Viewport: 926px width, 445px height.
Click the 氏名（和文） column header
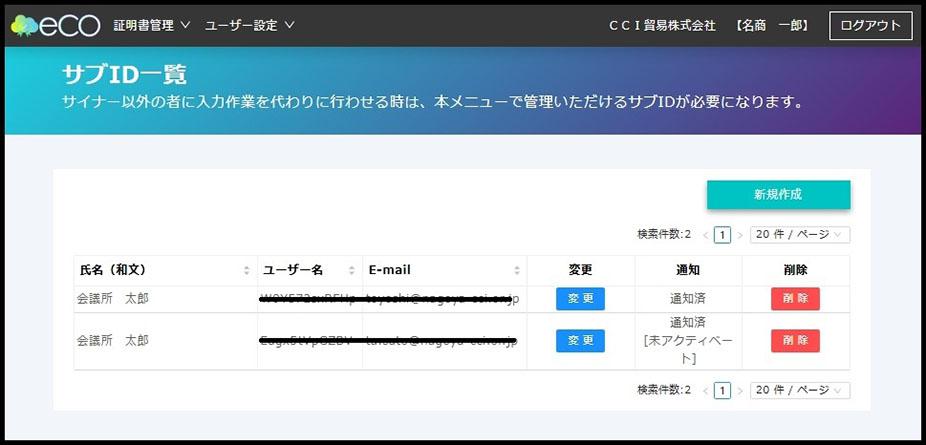pos(165,270)
